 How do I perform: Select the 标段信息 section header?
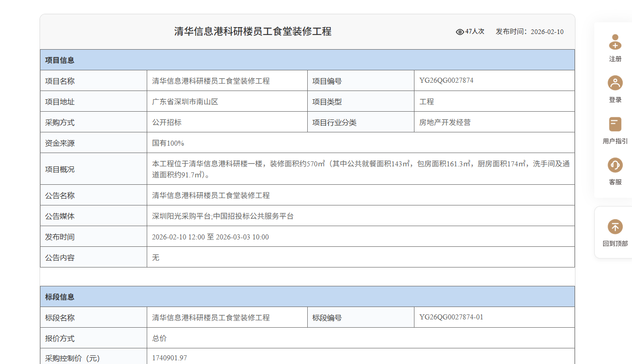click(60, 297)
